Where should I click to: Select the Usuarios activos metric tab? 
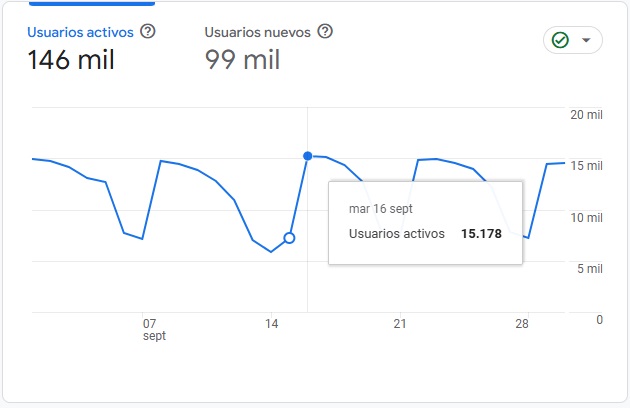[x=80, y=32]
